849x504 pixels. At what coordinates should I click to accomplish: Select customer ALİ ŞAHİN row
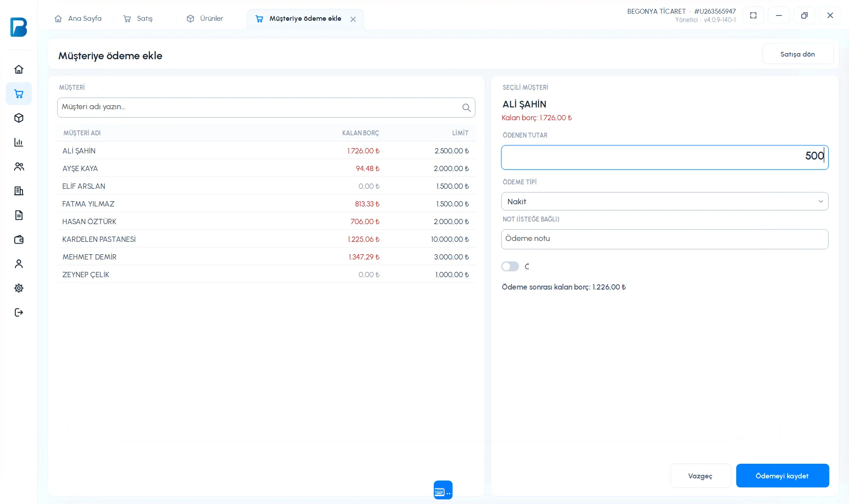coord(266,151)
